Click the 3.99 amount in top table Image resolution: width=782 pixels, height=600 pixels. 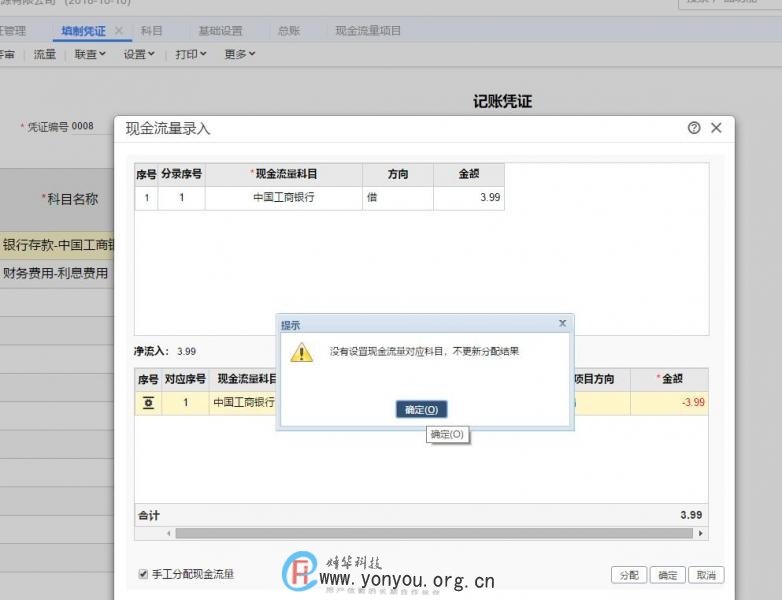[469, 198]
